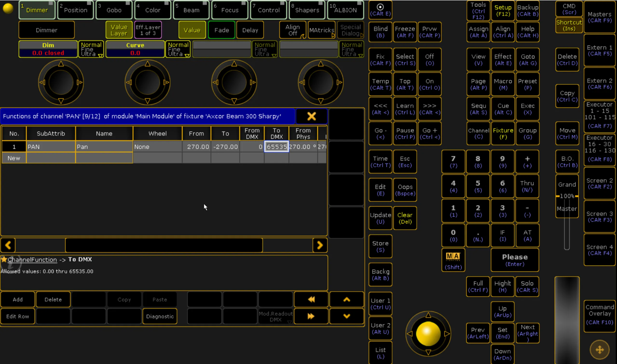Click the down chevron navigation button

click(x=346, y=316)
